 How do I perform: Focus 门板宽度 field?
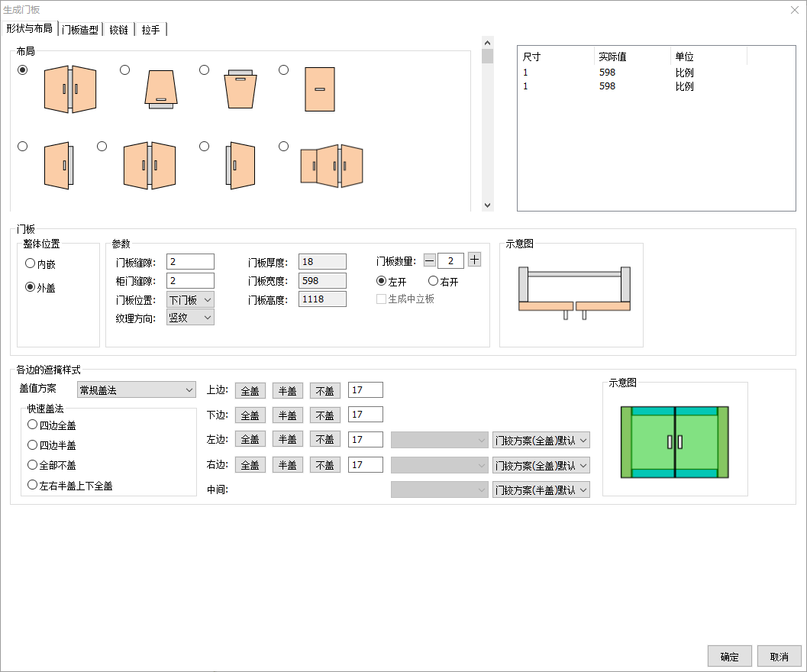322,281
